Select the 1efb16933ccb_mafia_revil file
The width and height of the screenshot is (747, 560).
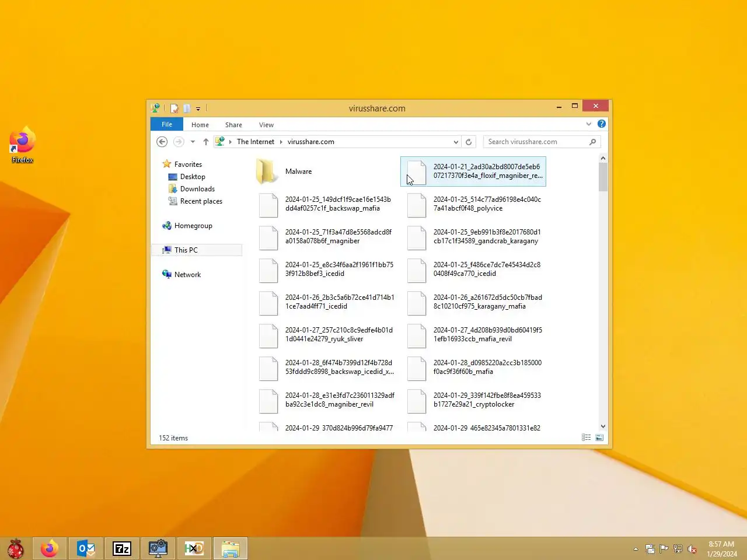[x=474, y=335]
